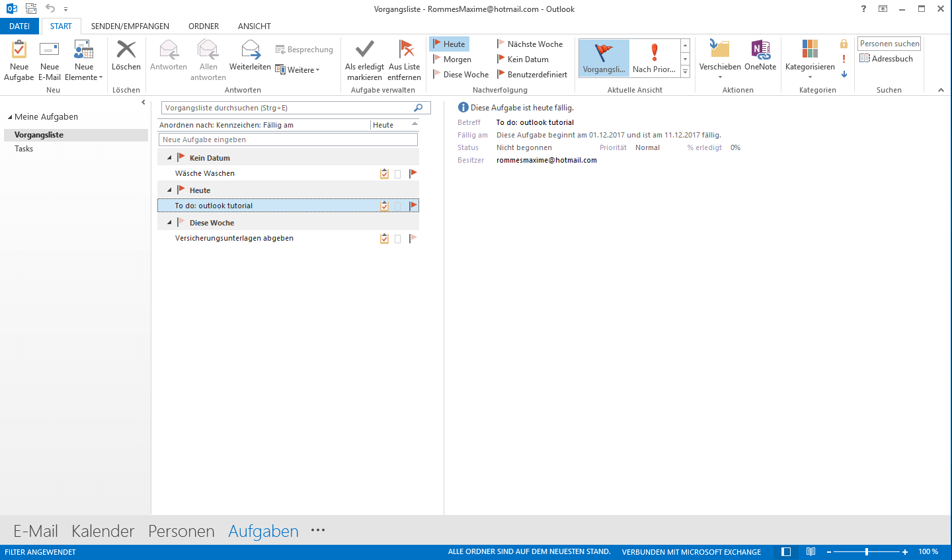Click the undo arrow in the quick access toolbar
952x560 pixels.
pyautogui.click(x=50, y=9)
